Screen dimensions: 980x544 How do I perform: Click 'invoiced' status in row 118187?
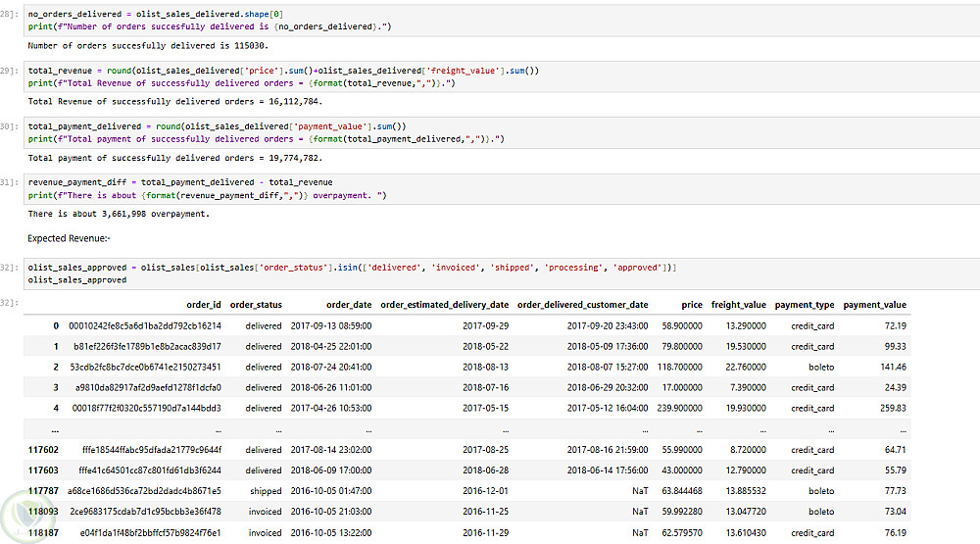tap(265, 533)
